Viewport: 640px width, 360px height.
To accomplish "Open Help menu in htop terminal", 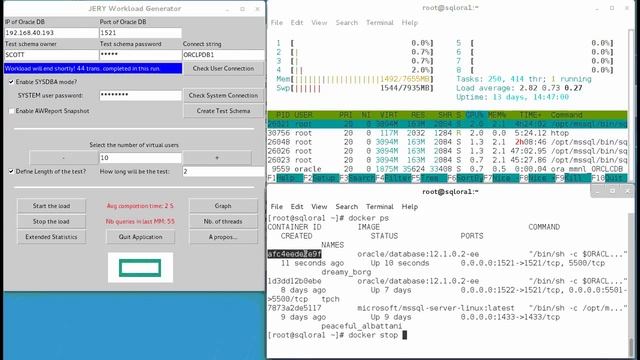I will coord(409,23).
